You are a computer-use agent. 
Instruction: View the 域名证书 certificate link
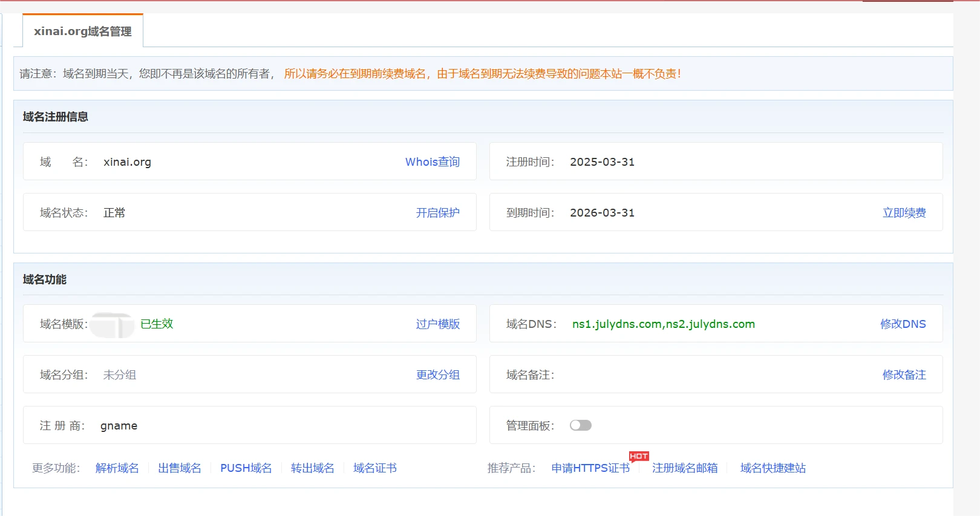click(x=375, y=468)
